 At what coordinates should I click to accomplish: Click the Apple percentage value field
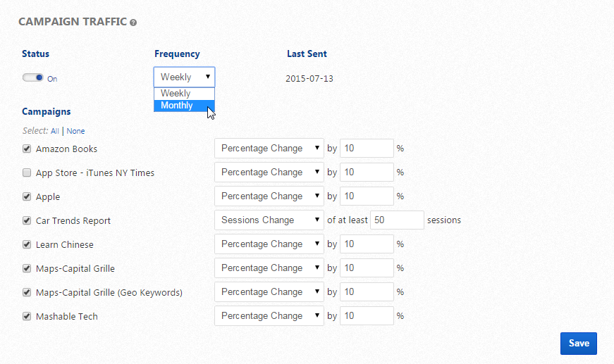[366, 196]
